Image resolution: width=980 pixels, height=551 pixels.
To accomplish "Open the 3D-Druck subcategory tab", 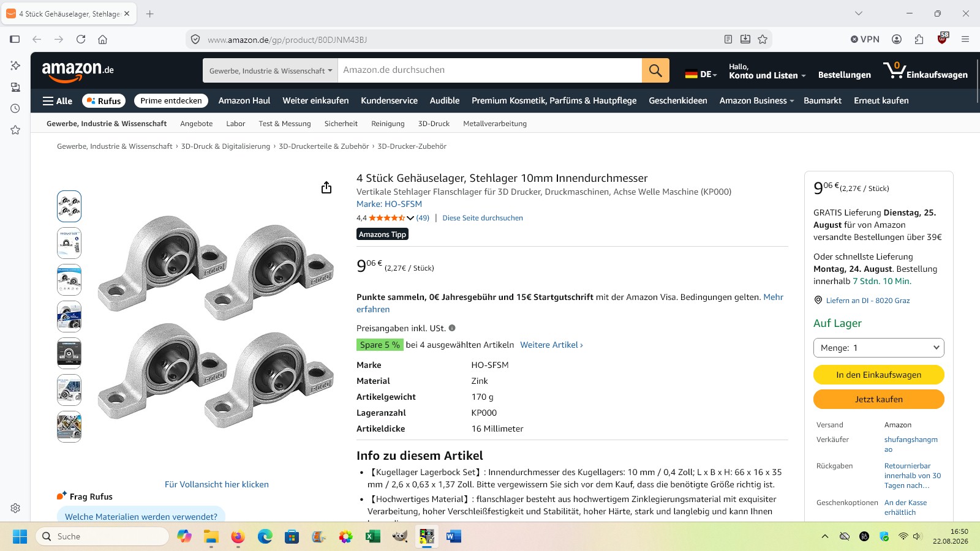I will pos(434,124).
